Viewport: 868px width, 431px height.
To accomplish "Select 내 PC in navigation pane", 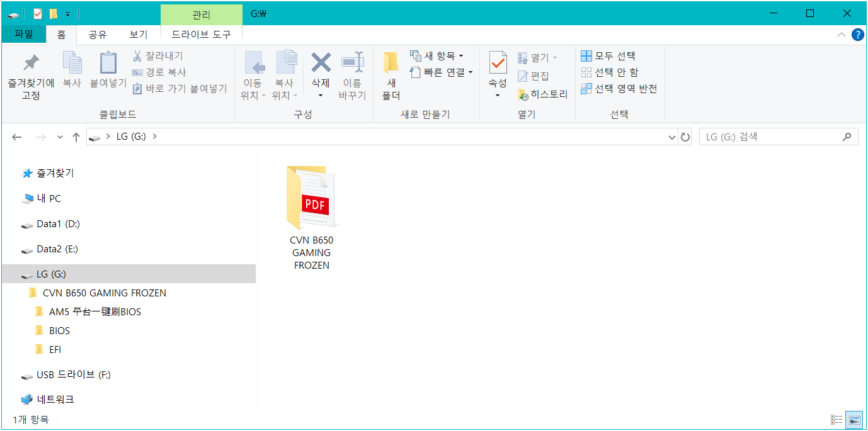I will [x=42, y=198].
